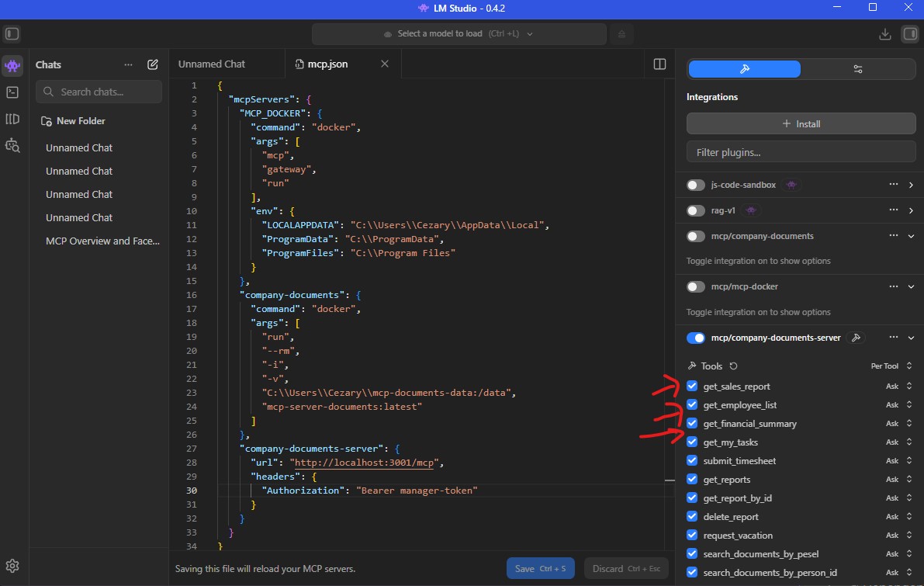This screenshot has height=586, width=924.
Task: Open the Developer terminal icon in sidebar
Action: pos(12,92)
